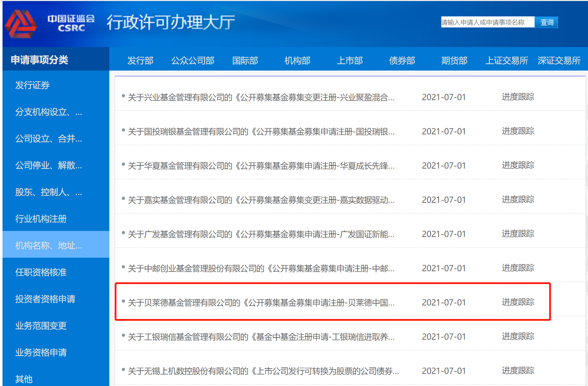Choose highlighted 机构名称、地址 sidebar item
This screenshot has width=588, height=386.
(x=56, y=245)
